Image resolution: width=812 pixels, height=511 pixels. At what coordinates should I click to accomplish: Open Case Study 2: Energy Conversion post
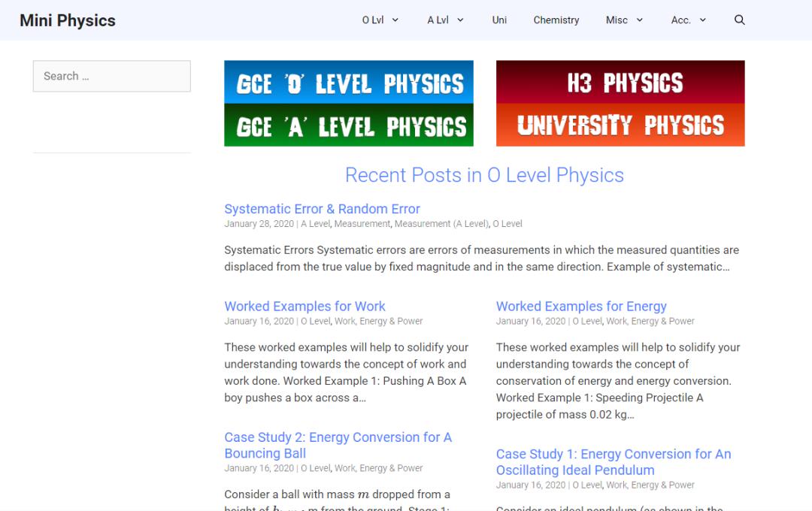(x=338, y=445)
